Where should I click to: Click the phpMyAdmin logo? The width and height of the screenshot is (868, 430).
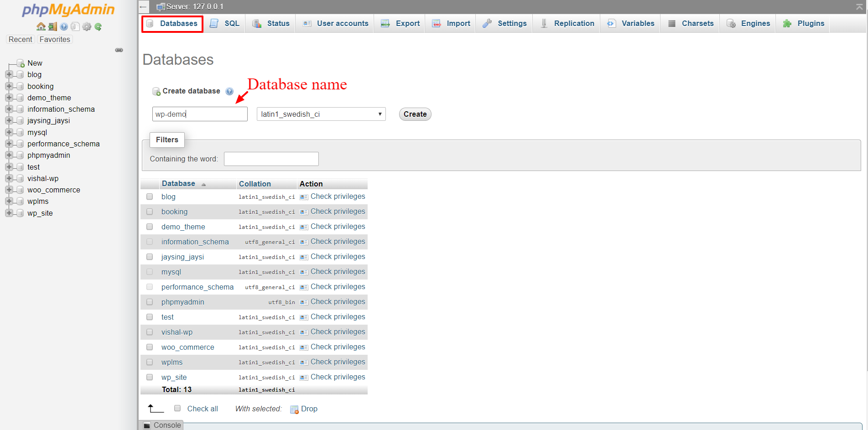tap(68, 10)
